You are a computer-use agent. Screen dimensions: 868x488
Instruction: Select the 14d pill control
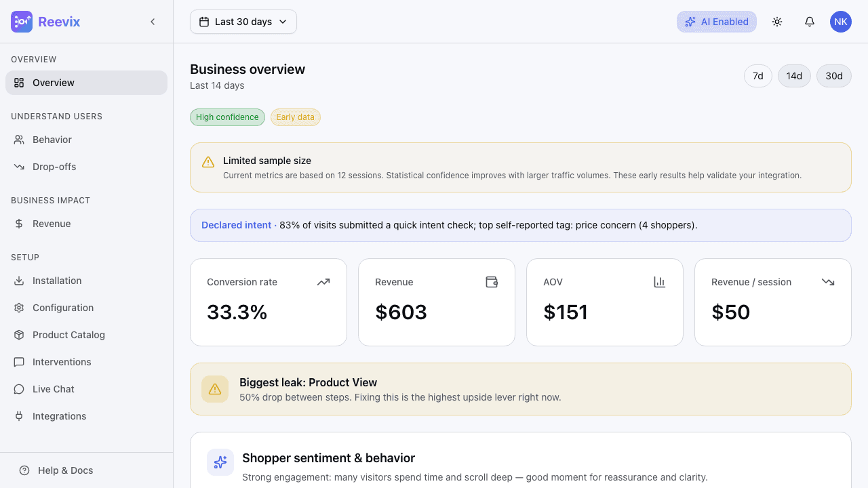[x=794, y=76]
